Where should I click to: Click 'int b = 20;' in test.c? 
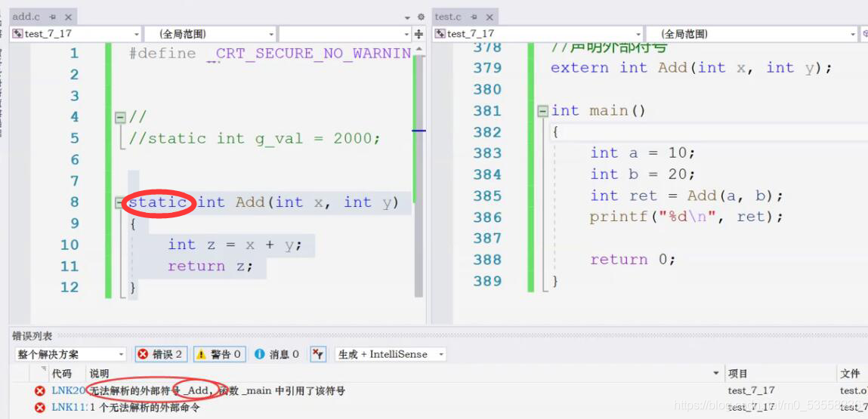[x=642, y=174]
